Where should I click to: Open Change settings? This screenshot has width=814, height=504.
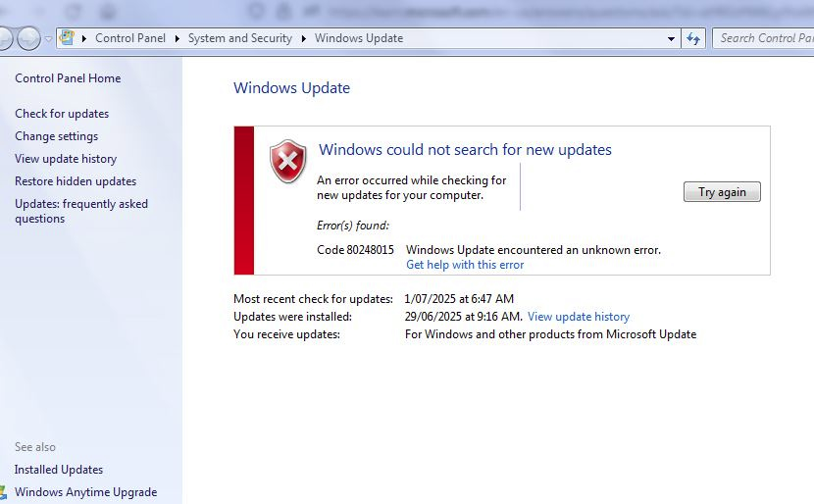pyautogui.click(x=56, y=136)
